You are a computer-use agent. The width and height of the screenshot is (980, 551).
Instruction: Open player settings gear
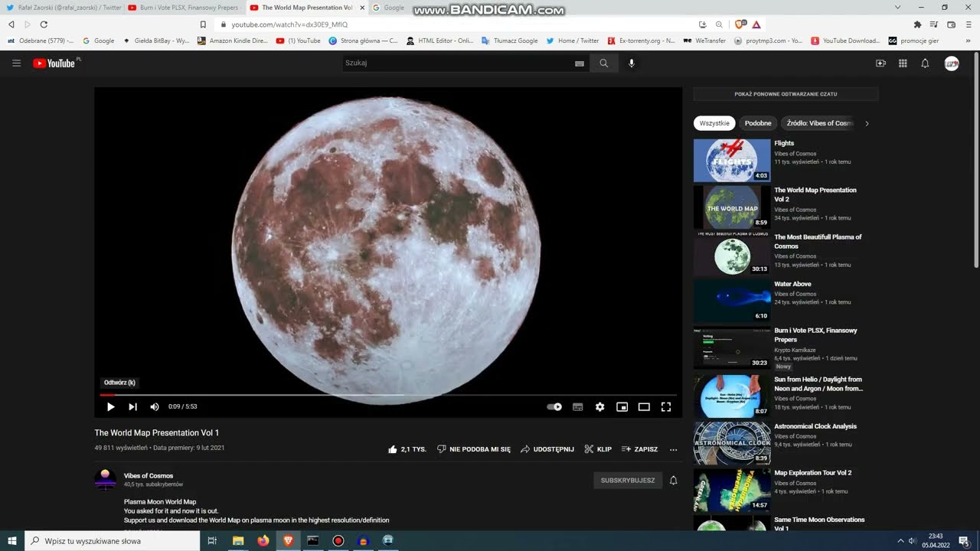pyautogui.click(x=600, y=407)
